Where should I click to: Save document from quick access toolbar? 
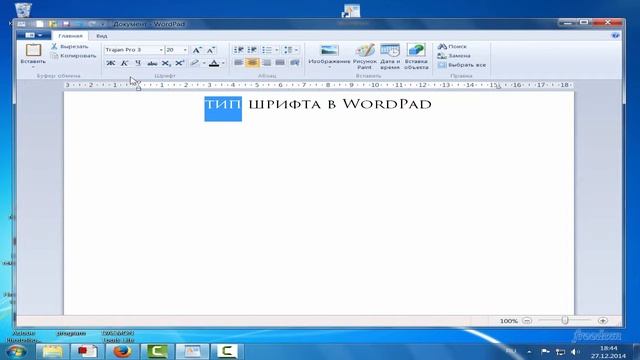(x=66, y=24)
